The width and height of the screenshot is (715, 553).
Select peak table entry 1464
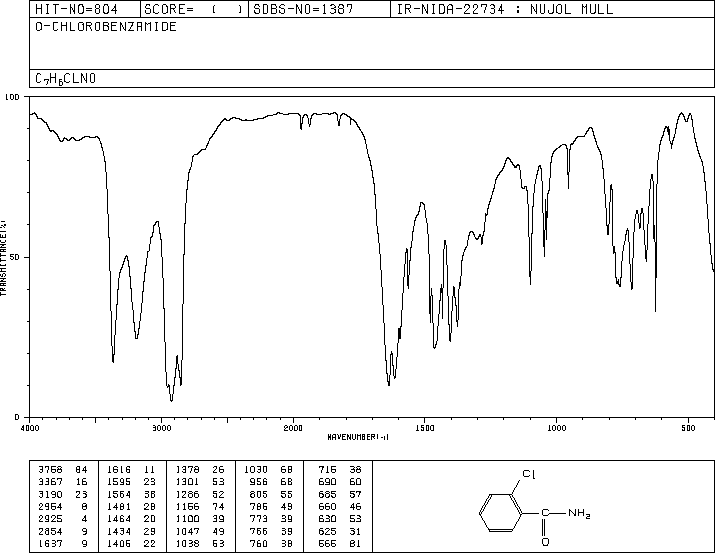[131, 519]
